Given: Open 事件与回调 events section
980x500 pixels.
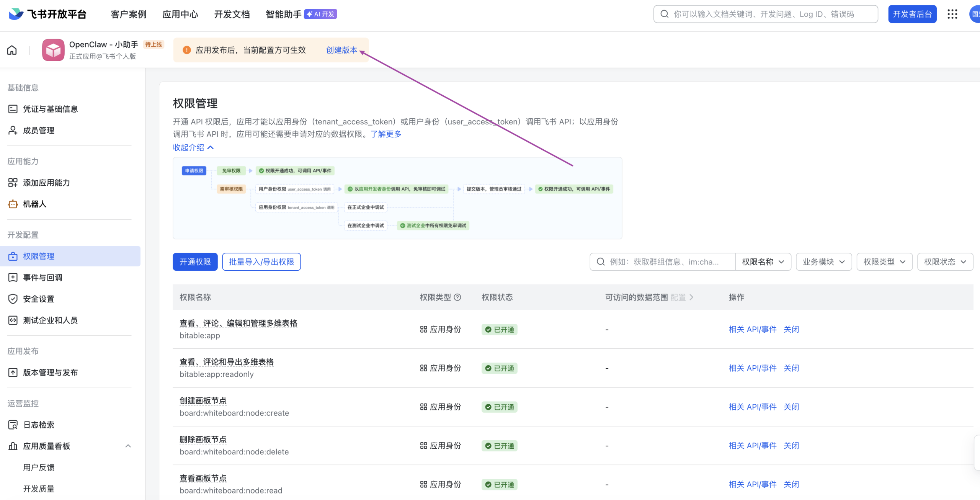Looking at the screenshot, I should [x=42, y=277].
